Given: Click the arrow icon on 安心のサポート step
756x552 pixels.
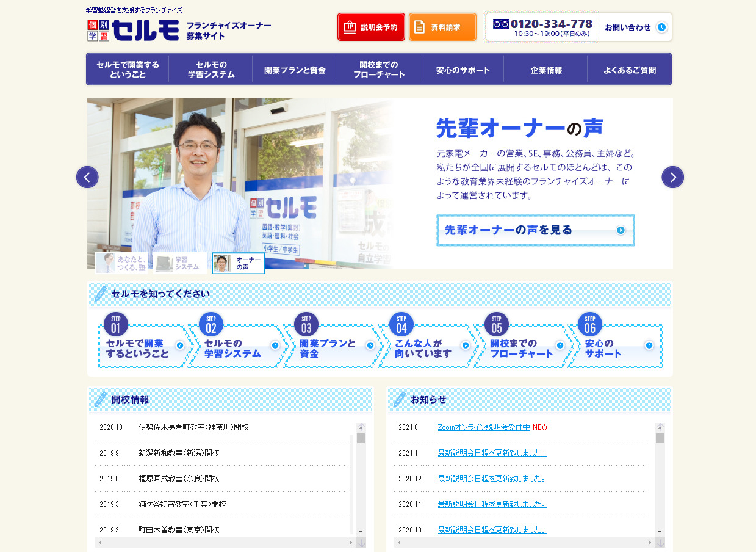Looking at the screenshot, I should pos(649,345).
